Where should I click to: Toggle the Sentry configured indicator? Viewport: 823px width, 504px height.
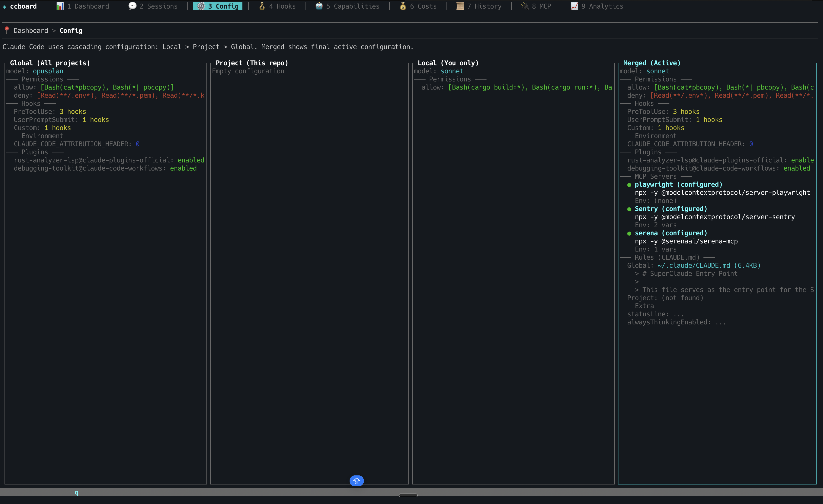(x=629, y=209)
